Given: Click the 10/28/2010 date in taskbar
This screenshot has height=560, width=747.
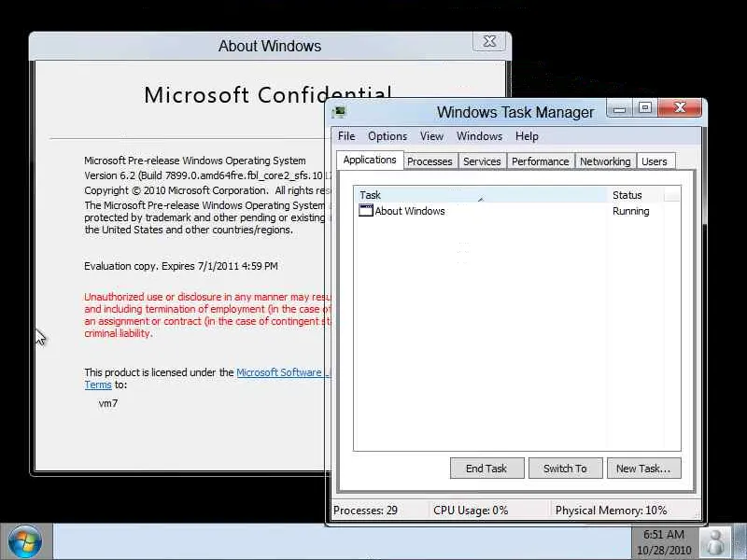Looking at the screenshot, I should click(x=664, y=550).
